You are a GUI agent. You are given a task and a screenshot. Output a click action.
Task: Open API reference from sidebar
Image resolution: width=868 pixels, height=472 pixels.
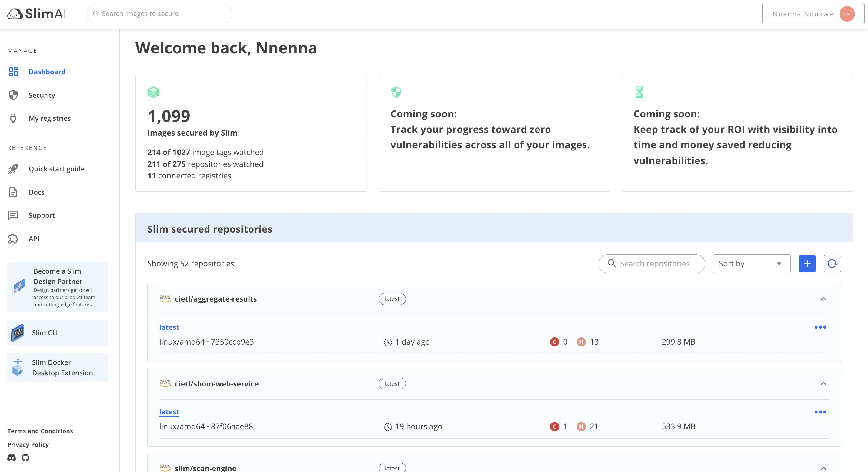coord(34,239)
